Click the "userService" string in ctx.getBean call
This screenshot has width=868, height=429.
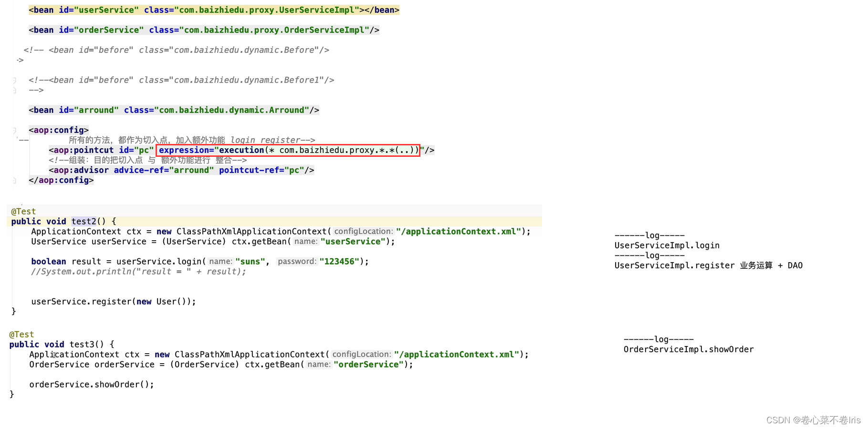coord(353,241)
